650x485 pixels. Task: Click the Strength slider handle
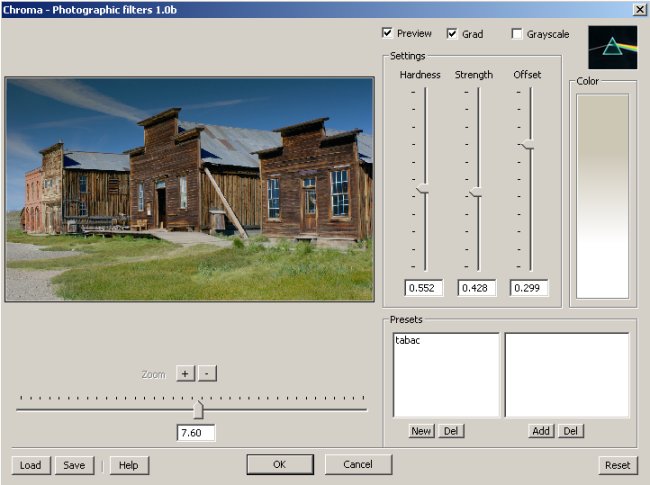(x=476, y=192)
